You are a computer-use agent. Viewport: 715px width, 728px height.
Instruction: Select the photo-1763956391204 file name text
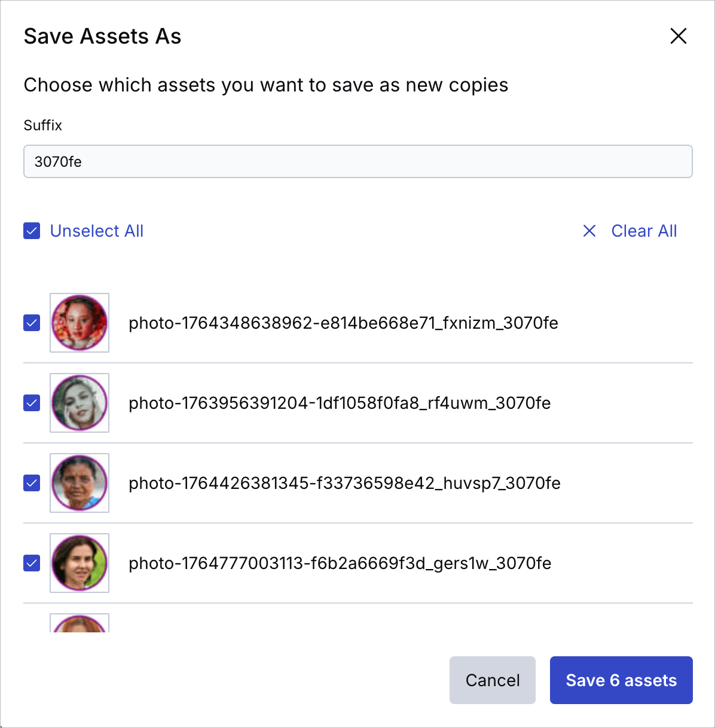click(340, 403)
